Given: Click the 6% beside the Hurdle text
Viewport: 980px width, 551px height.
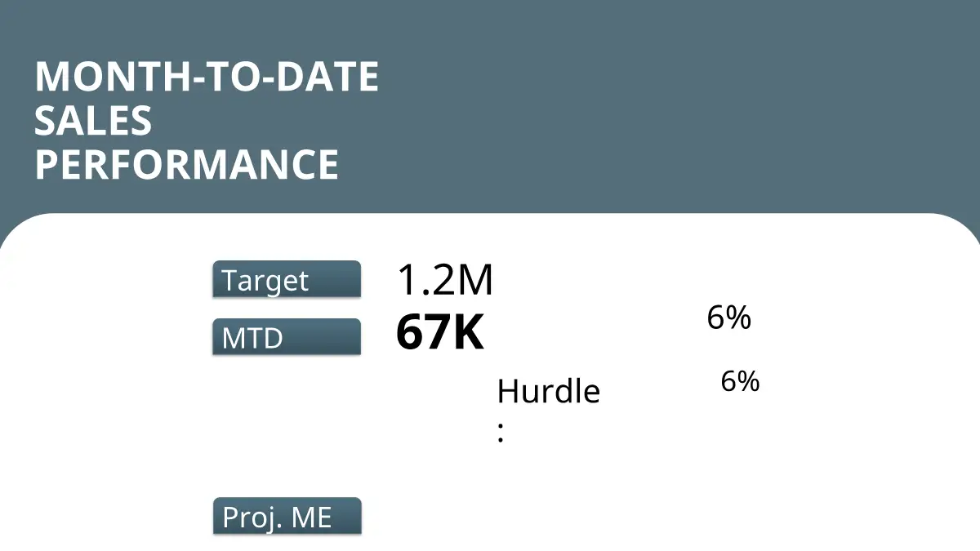Looking at the screenshot, I should click(x=740, y=381).
